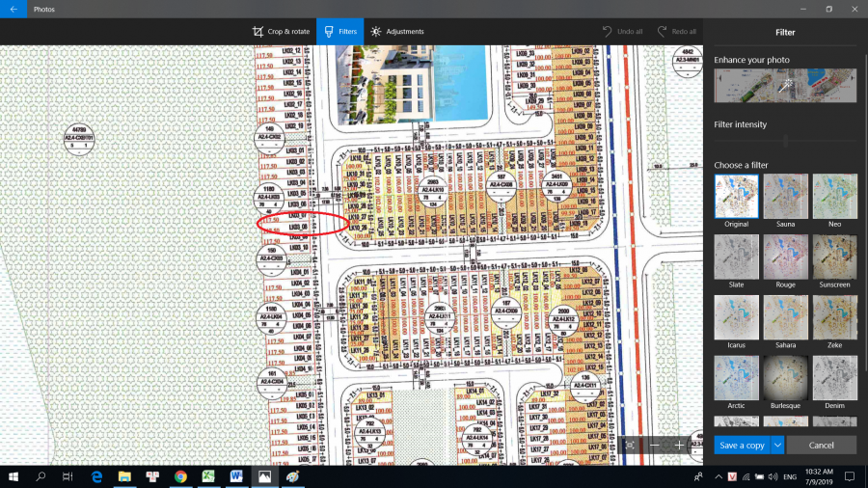
Task: Adjust the Filter intensity slider
Action: [785, 141]
